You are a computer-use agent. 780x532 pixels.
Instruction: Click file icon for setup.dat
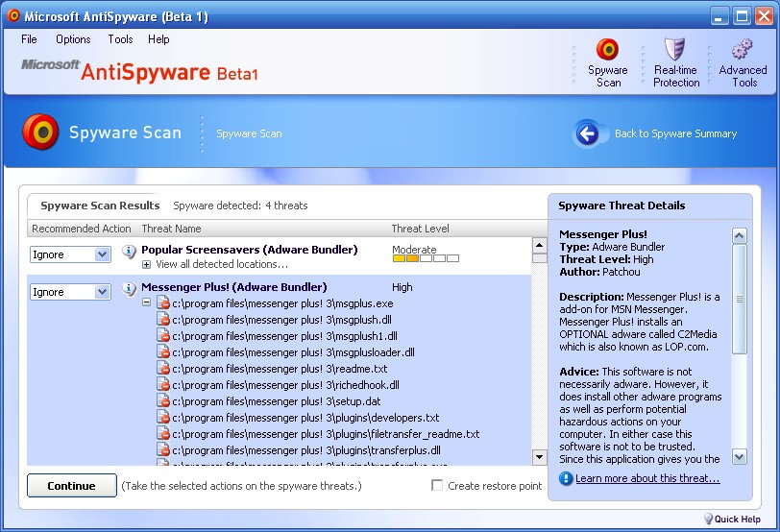click(x=163, y=400)
